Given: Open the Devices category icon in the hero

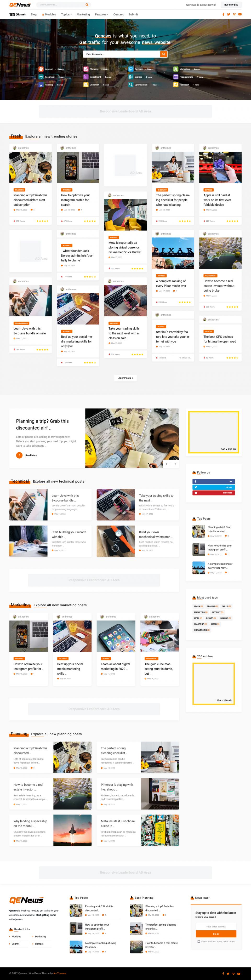Looking at the screenshot, I should [131, 69].
